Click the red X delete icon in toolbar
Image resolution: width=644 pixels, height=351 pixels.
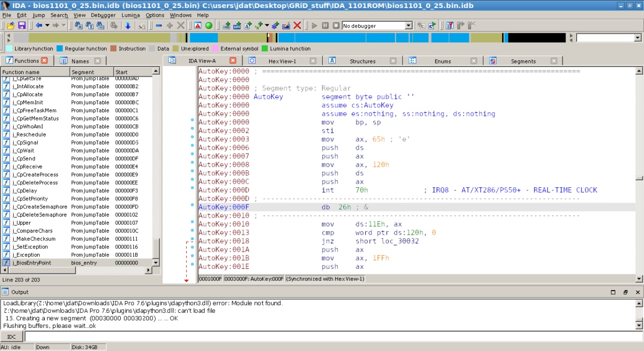(297, 26)
